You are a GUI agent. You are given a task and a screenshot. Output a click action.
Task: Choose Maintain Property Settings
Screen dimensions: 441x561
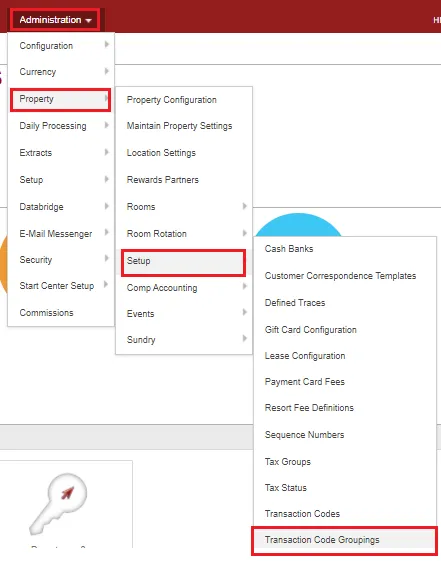[184, 126]
